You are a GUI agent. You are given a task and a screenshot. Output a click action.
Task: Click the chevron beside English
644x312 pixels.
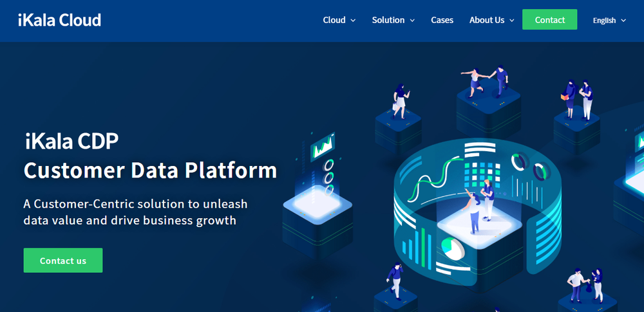click(623, 20)
